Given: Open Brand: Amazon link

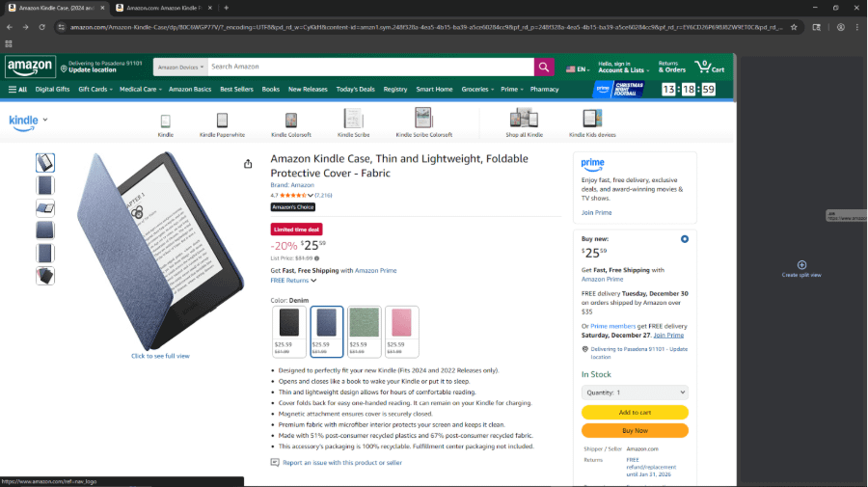Looking at the screenshot, I should tap(292, 185).
